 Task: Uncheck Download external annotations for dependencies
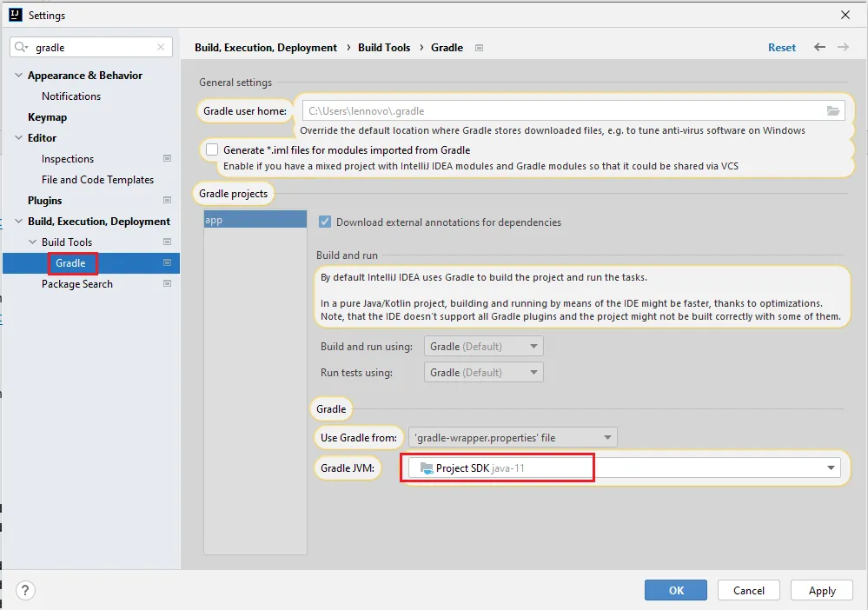pyautogui.click(x=325, y=222)
